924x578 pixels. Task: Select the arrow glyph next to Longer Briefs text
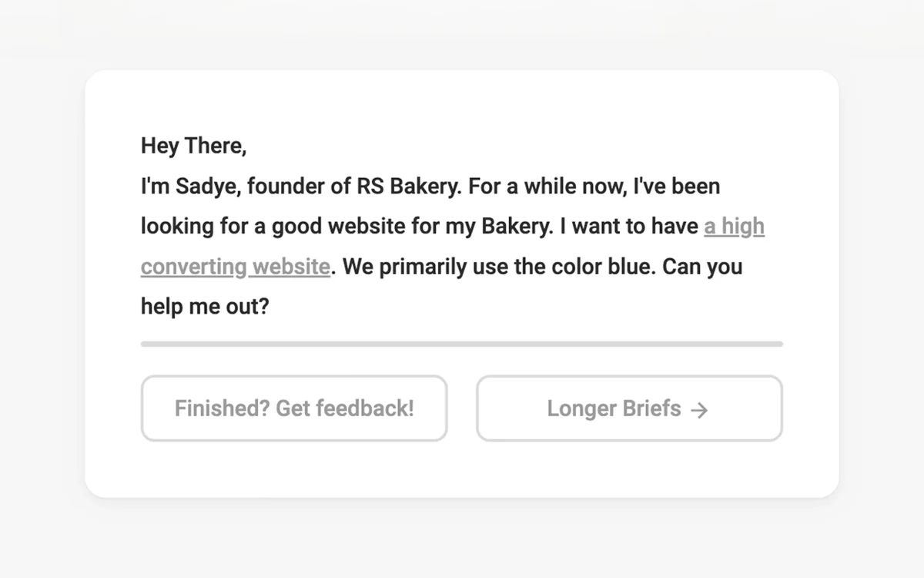pos(699,409)
